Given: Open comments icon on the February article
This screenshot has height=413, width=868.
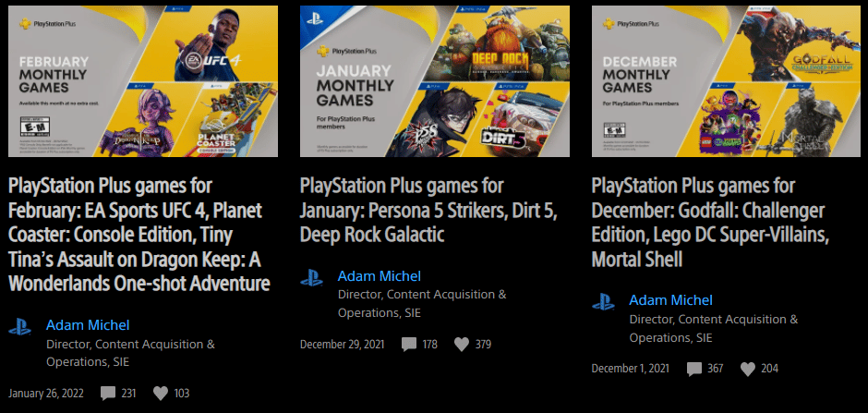Looking at the screenshot, I should tap(108, 394).
